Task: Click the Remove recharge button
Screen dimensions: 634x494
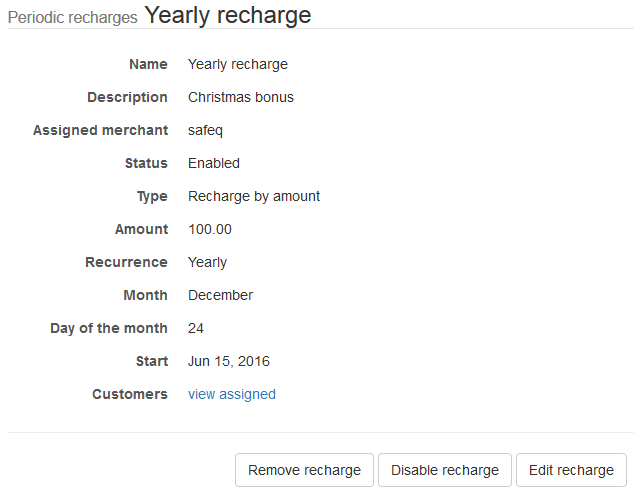Action: [x=304, y=470]
